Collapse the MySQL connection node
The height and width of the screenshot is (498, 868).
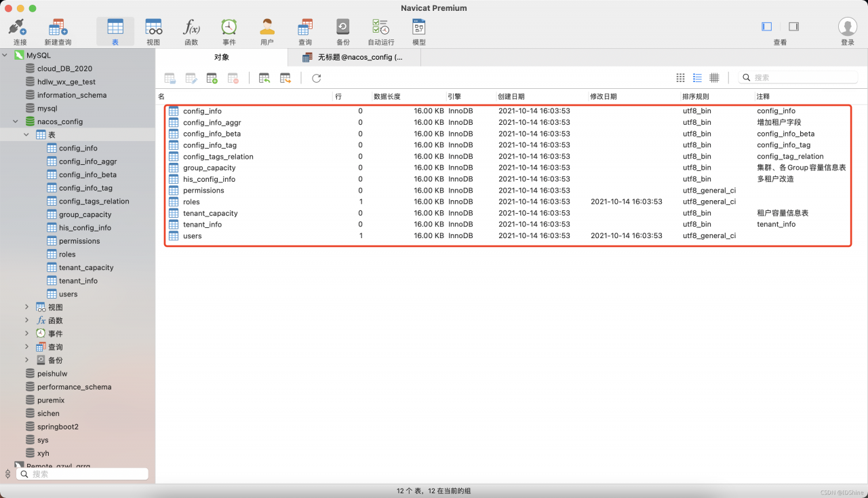point(5,55)
